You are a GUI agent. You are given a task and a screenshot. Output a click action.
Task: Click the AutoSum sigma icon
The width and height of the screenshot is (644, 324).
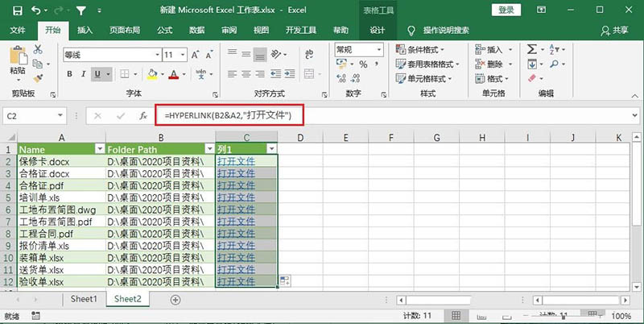tap(532, 50)
